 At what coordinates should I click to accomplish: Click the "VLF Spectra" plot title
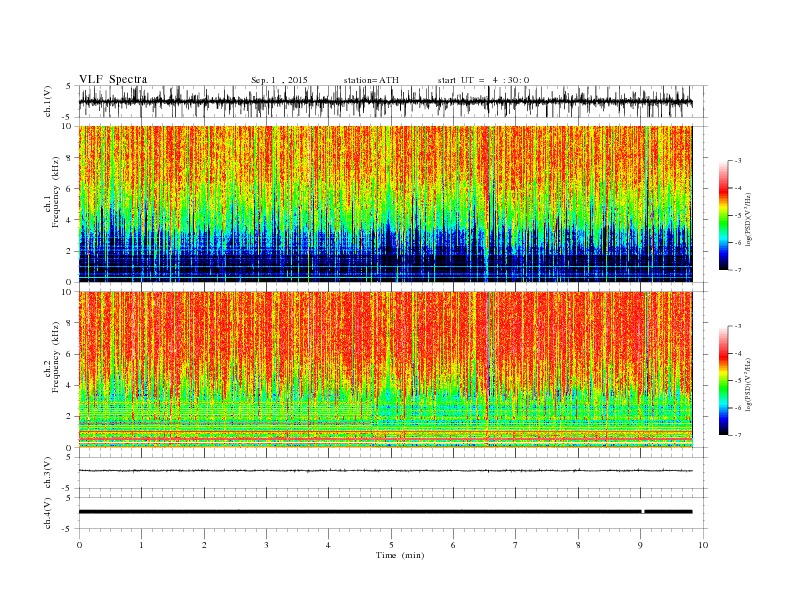[x=113, y=79]
